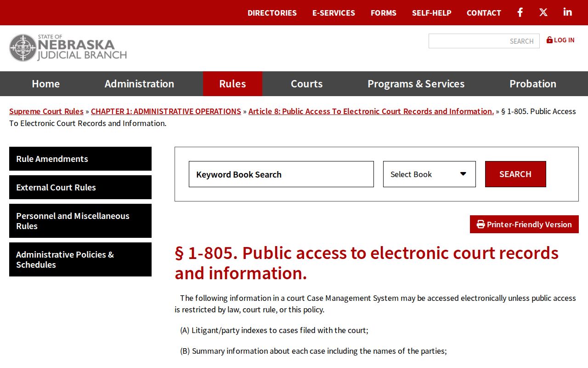The image size is (588, 368).
Task: Open the Facebook icon link
Action: click(520, 12)
